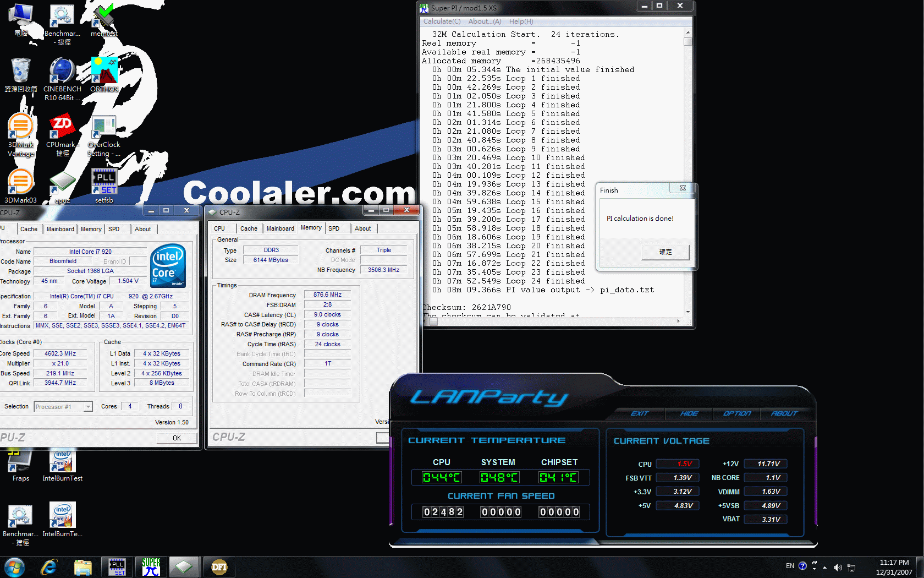This screenshot has width=924, height=578.
Task: Confirm the PI calculation Finish dialog
Action: (x=665, y=252)
